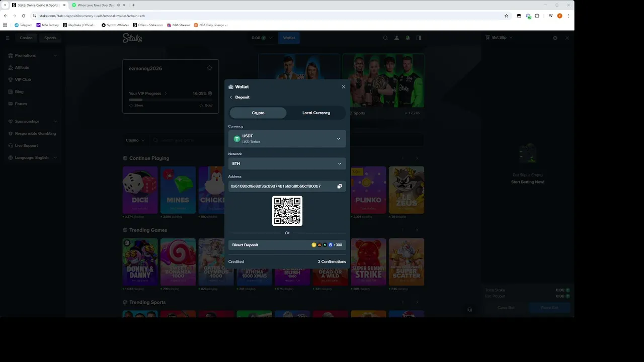Open the Mines game thumbnail
The height and width of the screenshot is (362, 644).
coord(178,190)
